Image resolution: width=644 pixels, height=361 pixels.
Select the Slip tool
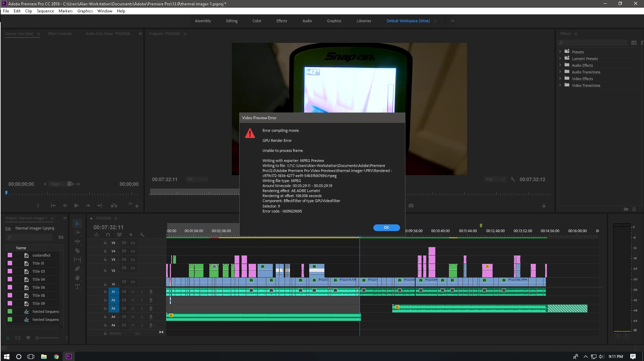coord(77,260)
